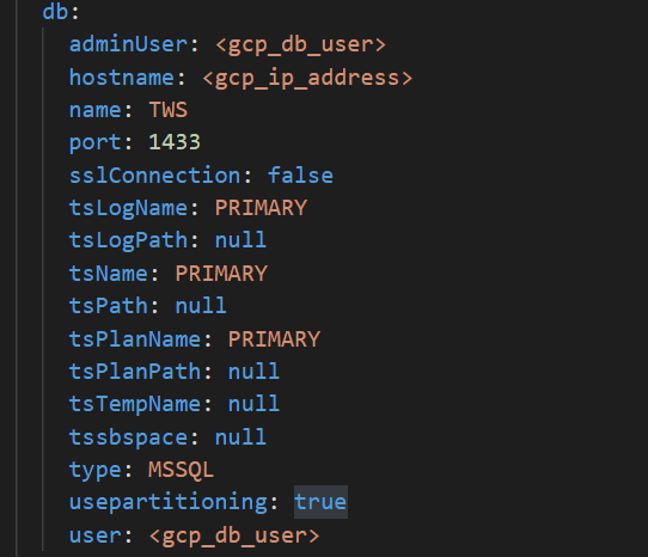Click the "db" key at the top
The image size is (650, 558).
click(54, 13)
